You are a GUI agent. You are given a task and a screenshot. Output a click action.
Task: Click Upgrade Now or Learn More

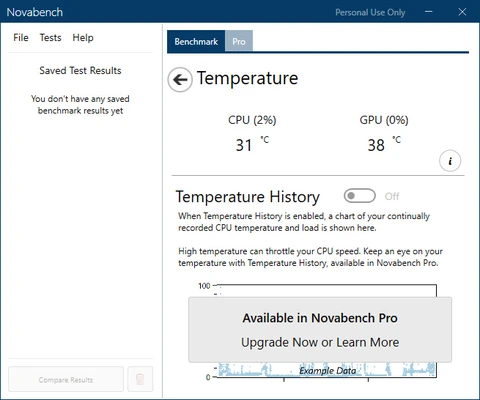(x=320, y=342)
